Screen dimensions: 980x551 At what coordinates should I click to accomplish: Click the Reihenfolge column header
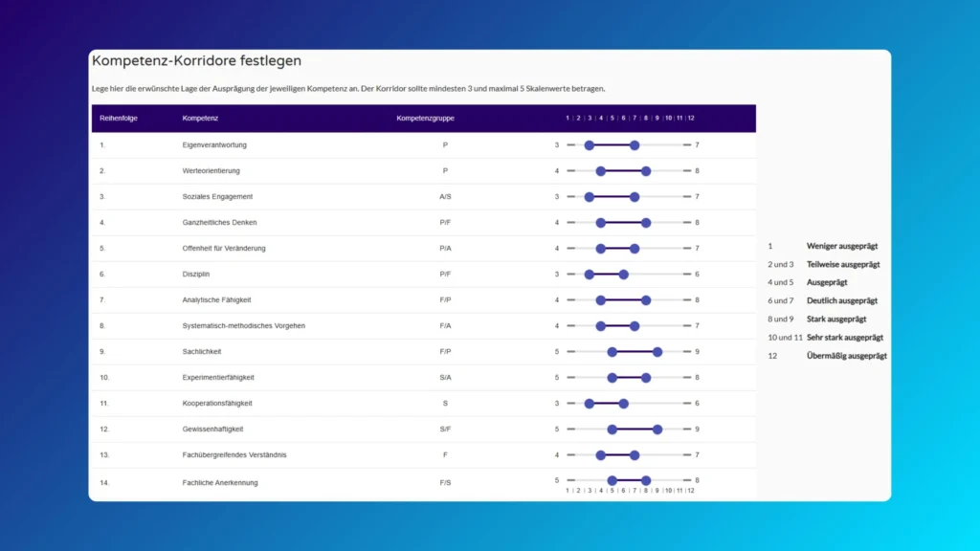(116, 119)
